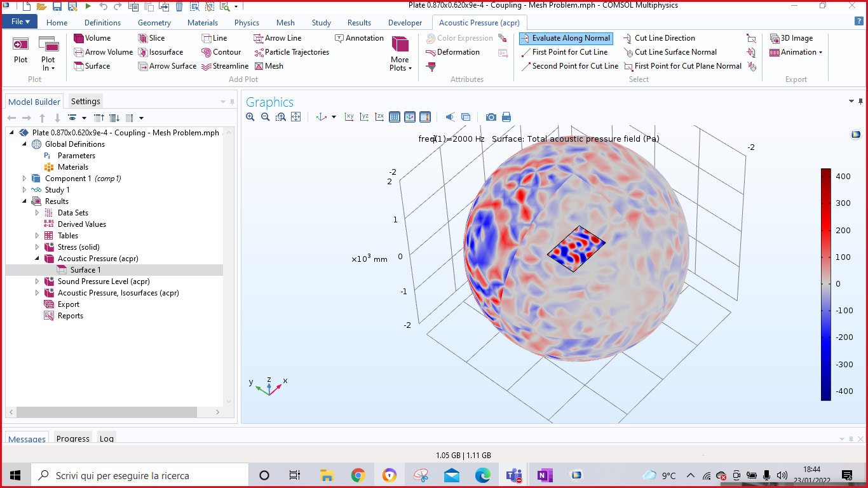Toggle Evaluate Along Normal selection
Image resolution: width=868 pixels, height=488 pixels.
click(566, 38)
